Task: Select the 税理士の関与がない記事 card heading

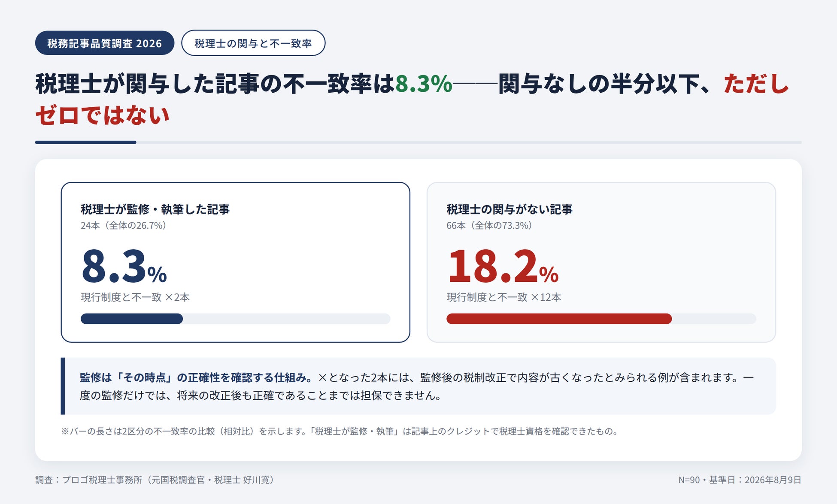Action: [509, 209]
